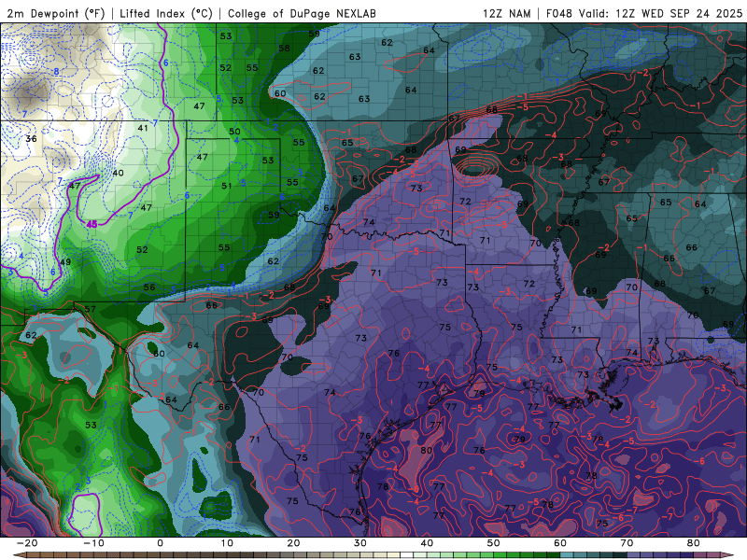Click the "Lifted Index (°C)" header label

pos(166,13)
